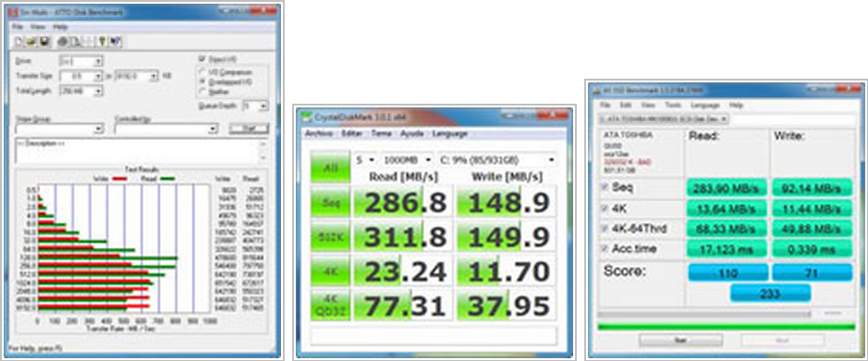The width and height of the screenshot is (868, 361).
Task: Click the green progress bar in AS SSD
Action: click(x=726, y=327)
